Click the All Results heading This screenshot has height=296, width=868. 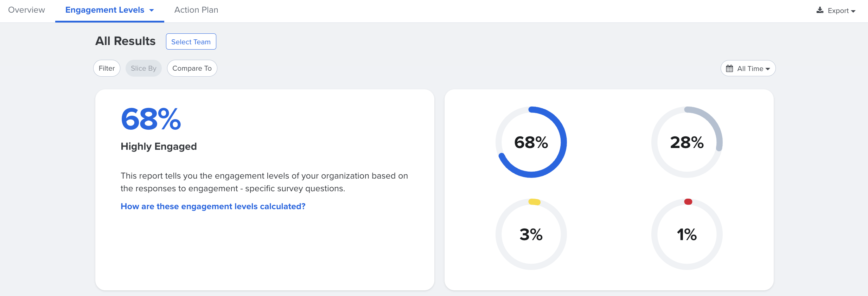pyautogui.click(x=125, y=41)
